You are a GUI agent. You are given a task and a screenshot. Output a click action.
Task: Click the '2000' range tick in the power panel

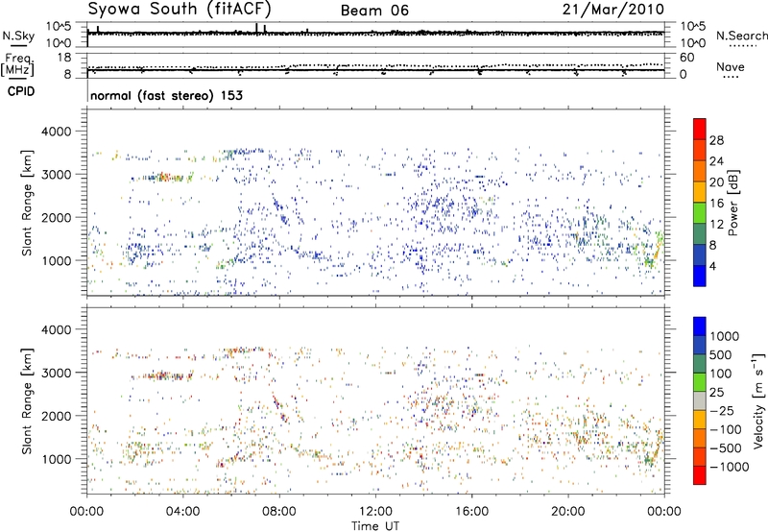pos(56,218)
